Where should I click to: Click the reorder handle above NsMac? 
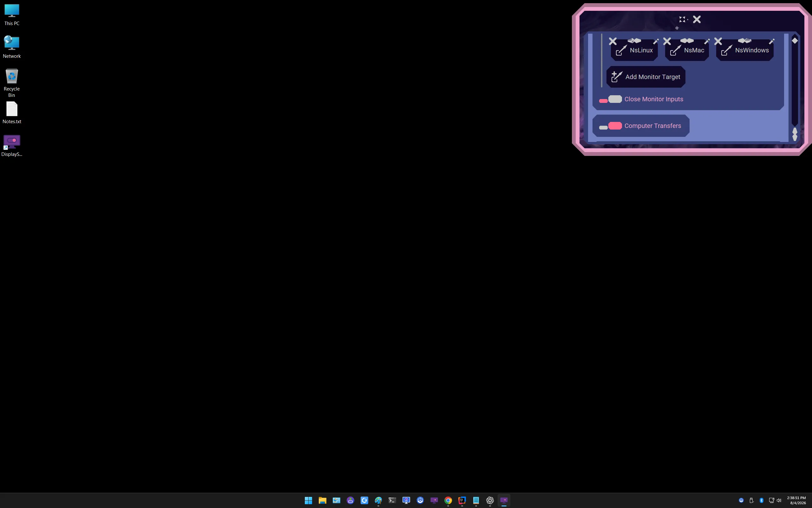[x=687, y=41]
